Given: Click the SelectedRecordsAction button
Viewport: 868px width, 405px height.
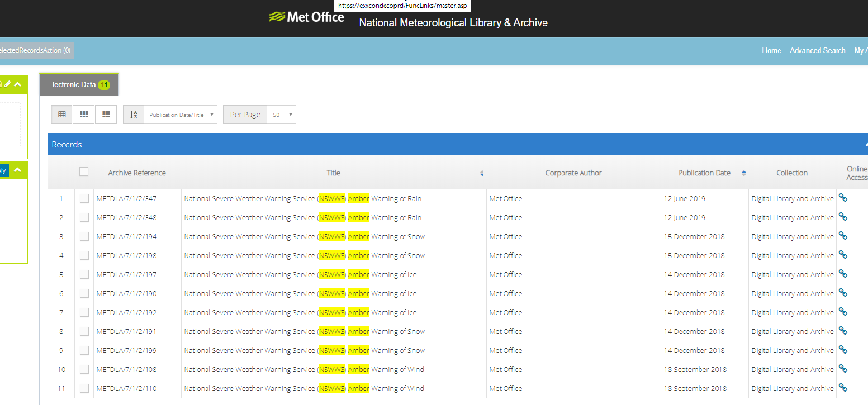Looking at the screenshot, I should [35, 50].
